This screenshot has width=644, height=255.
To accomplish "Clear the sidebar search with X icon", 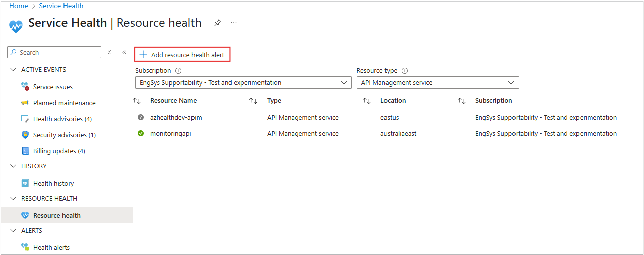I will 109,52.
